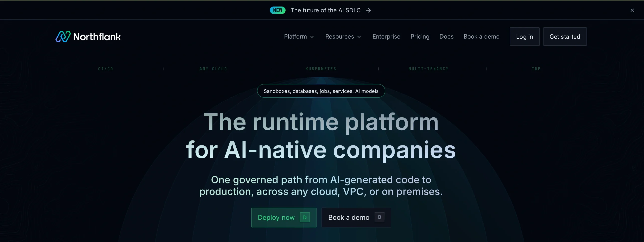The width and height of the screenshot is (644, 242).
Task: Follow the arrow next to the AI SDLC announcement
Action: tap(369, 10)
